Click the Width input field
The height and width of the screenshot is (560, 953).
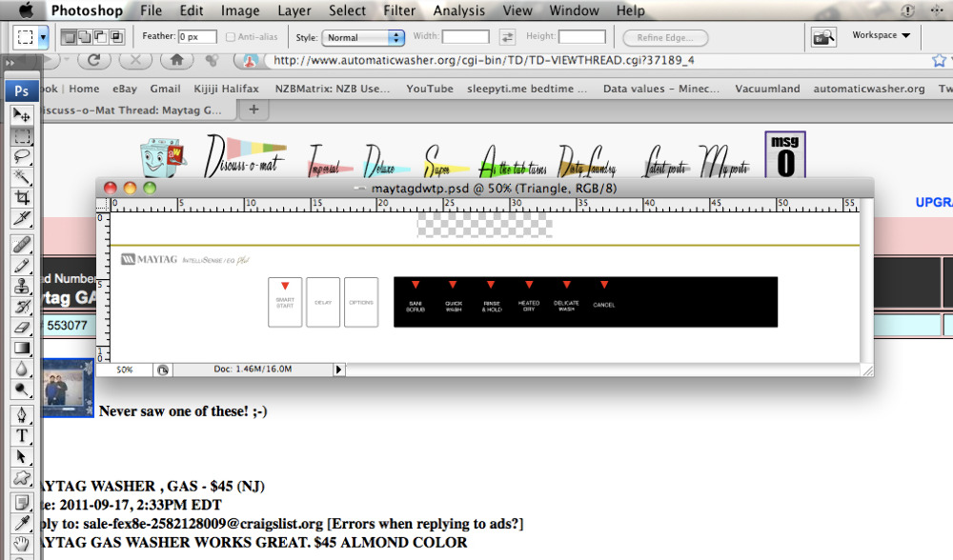(466, 37)
